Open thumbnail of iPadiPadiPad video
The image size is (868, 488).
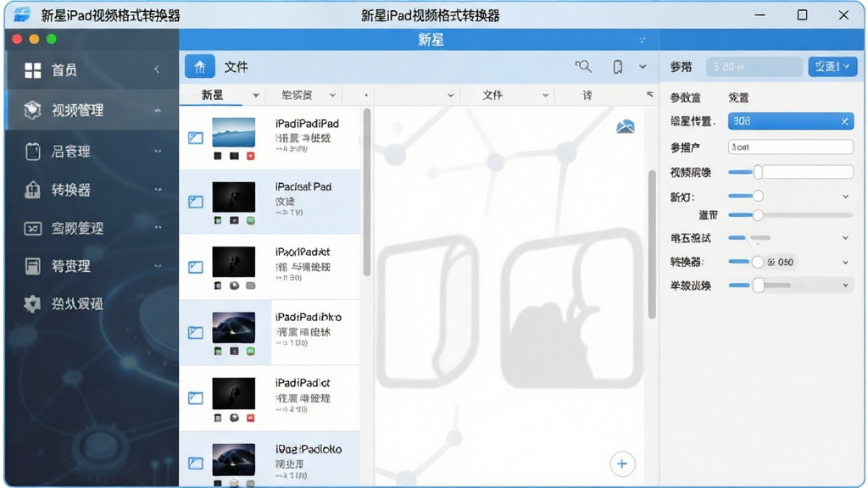234,132
